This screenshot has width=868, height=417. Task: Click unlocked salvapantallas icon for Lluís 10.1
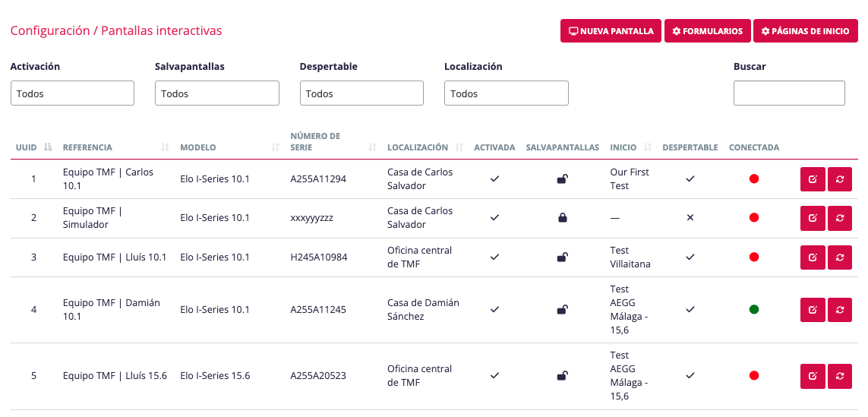pos(563,257)
